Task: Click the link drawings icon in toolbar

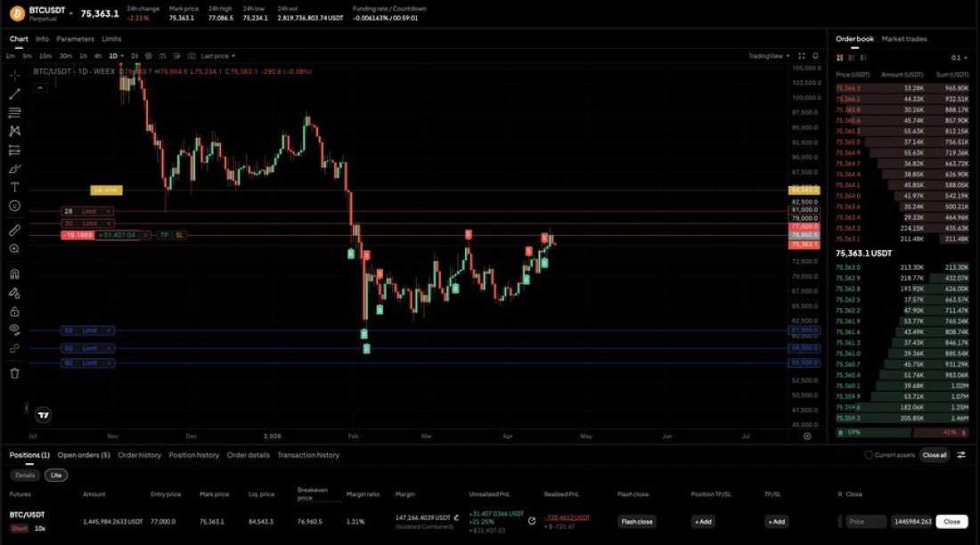Action: point(14,349)
